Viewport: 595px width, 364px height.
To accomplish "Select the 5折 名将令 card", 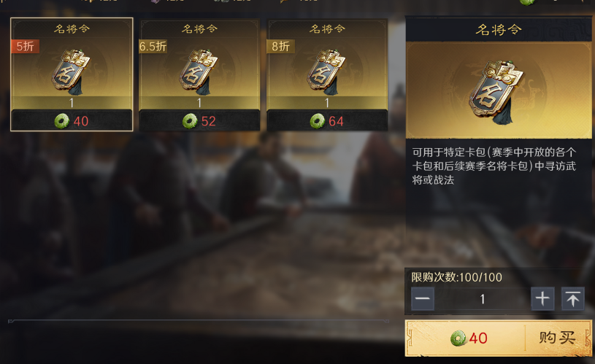I will click(72, 74).
